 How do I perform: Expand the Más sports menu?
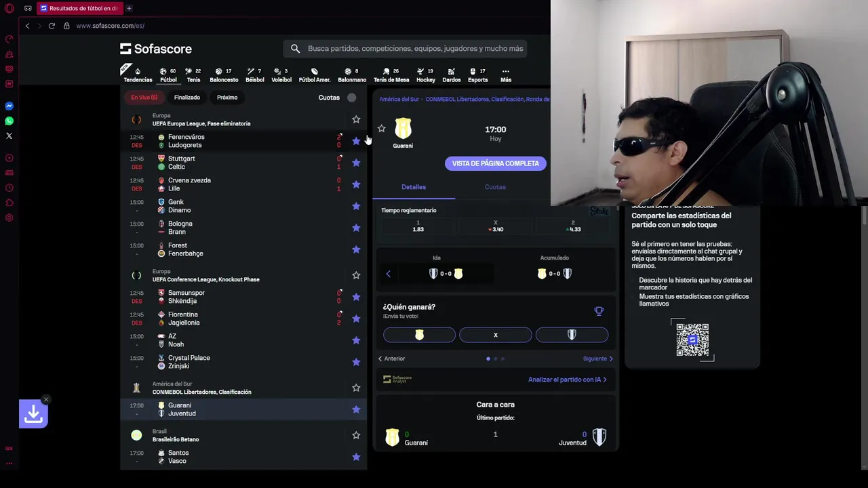(x=506, y=75)
